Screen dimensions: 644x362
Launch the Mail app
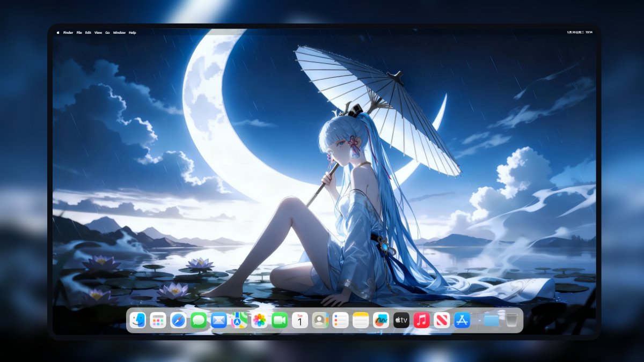pyautogui.click(x=218, y=320)
